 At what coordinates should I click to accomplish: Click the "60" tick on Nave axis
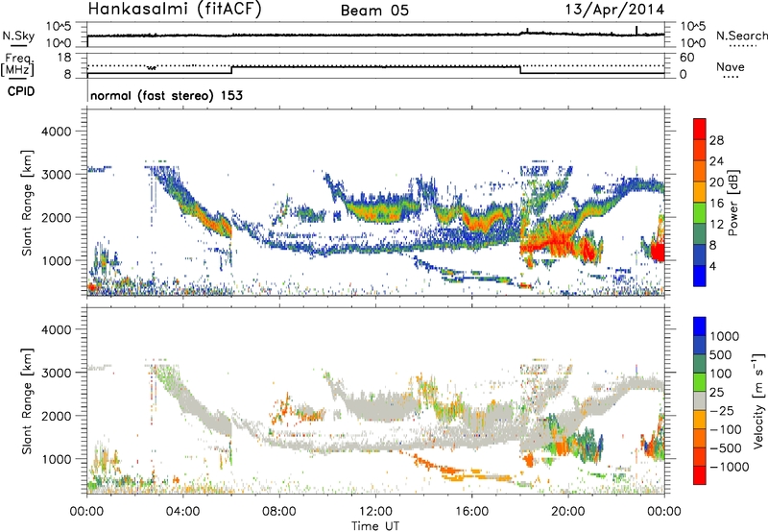click(x=686, y=58)
